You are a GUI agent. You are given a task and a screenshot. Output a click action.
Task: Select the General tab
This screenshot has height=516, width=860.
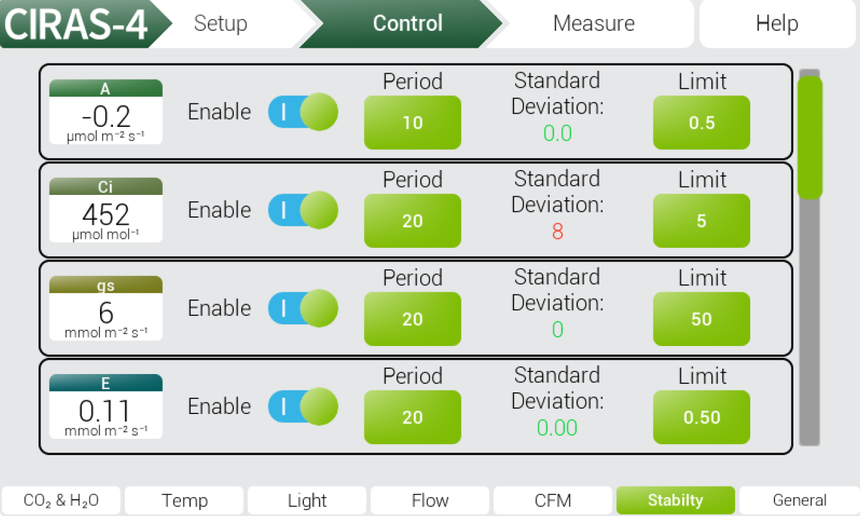[799, 500]
